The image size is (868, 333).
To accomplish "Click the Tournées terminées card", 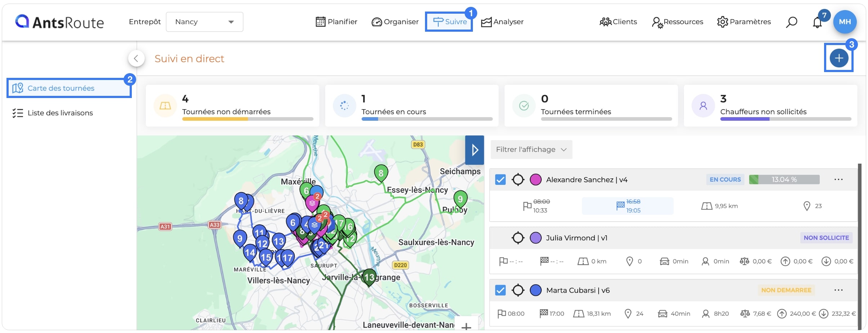I will click(x=591, y=106).
